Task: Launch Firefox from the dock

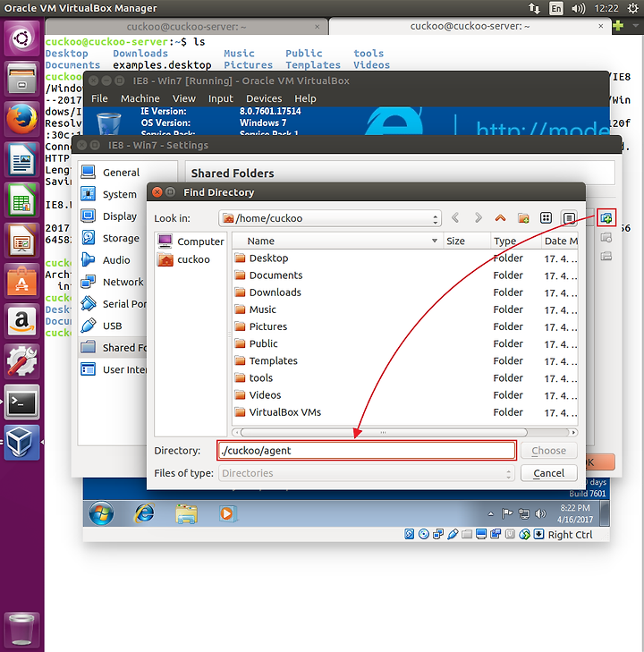Action: pyautogui.click(x=21, y=120)
